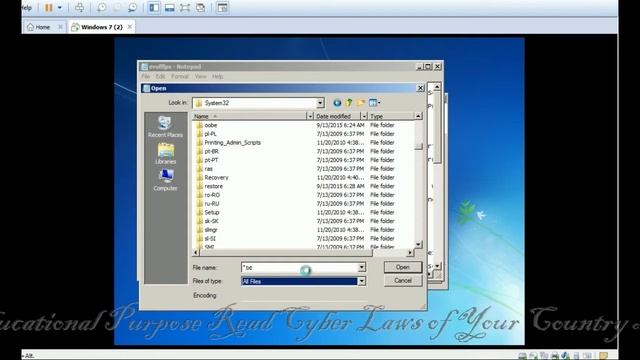This screenshot has width=640, height=360.
Task: Expand the Look in System32 dropdown
Action: [320, 103]
